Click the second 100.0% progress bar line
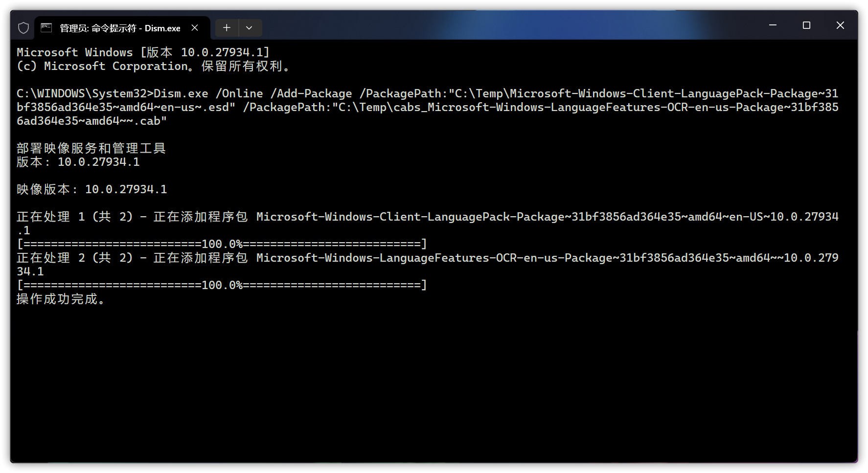The height and width of the screenshot is (473, 868). [x=221, y=285]
